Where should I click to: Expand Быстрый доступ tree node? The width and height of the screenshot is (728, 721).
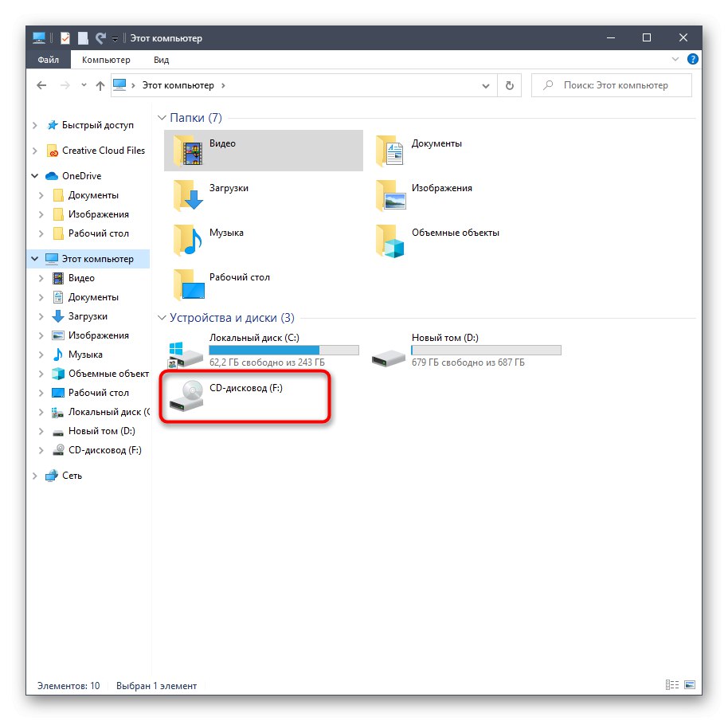(x=35, y=125)
